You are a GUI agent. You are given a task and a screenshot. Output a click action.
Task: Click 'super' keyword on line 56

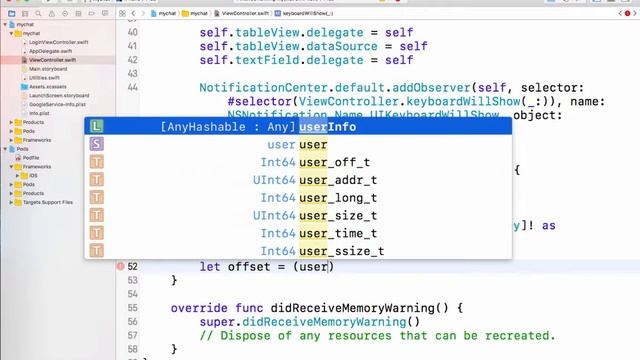pyautogui.click(x=217, y=322)
